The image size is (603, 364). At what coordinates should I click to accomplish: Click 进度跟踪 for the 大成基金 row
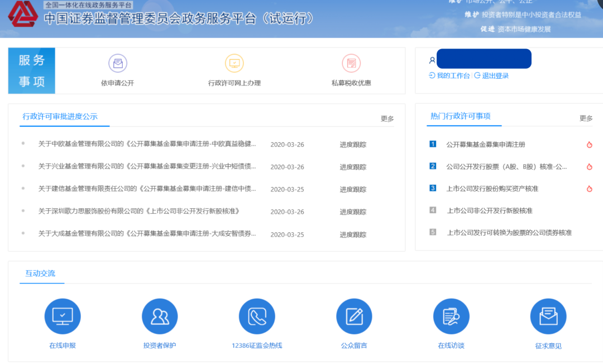tap(353, 234)
